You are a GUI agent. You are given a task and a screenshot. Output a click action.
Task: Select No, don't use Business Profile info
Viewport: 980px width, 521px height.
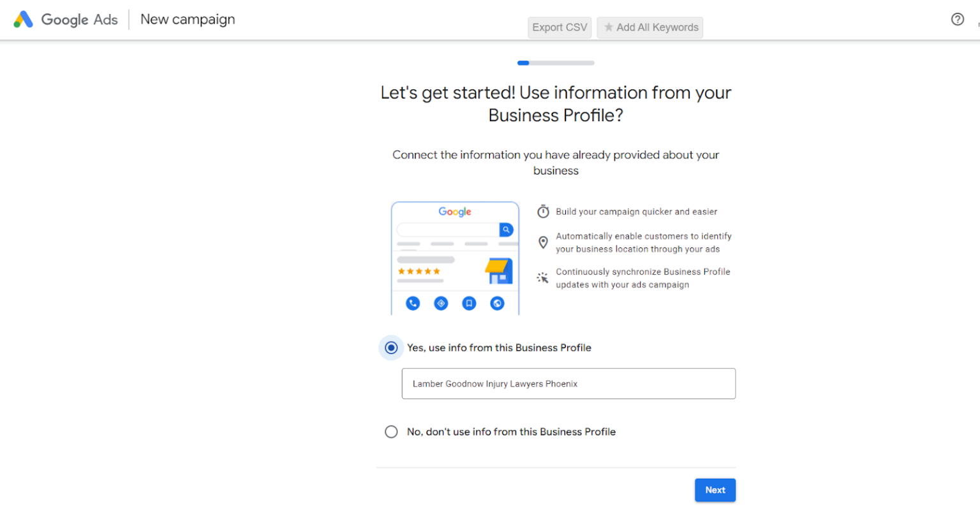click(391, 432)
